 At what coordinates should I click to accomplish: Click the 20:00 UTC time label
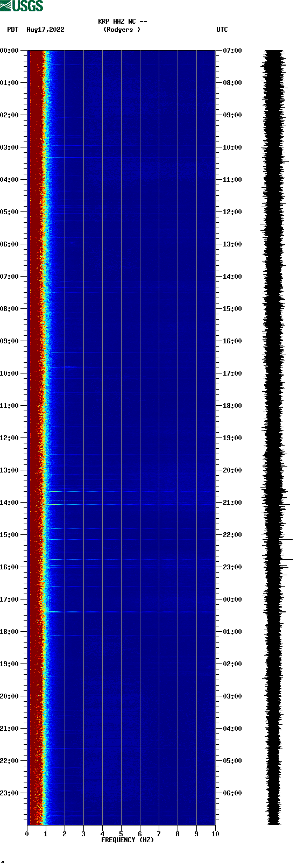coord(232,470)
